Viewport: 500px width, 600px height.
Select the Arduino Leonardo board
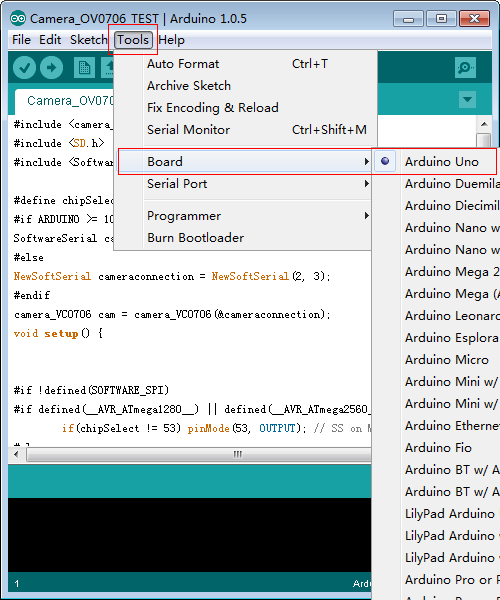pyautogui.click(x=436, y=316)
